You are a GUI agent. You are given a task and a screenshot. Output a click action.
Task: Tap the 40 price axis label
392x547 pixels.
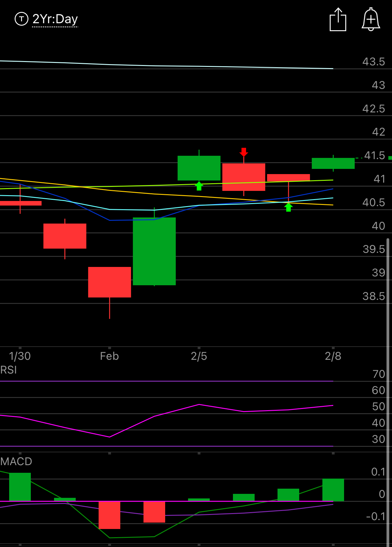[x=379, y=226]
